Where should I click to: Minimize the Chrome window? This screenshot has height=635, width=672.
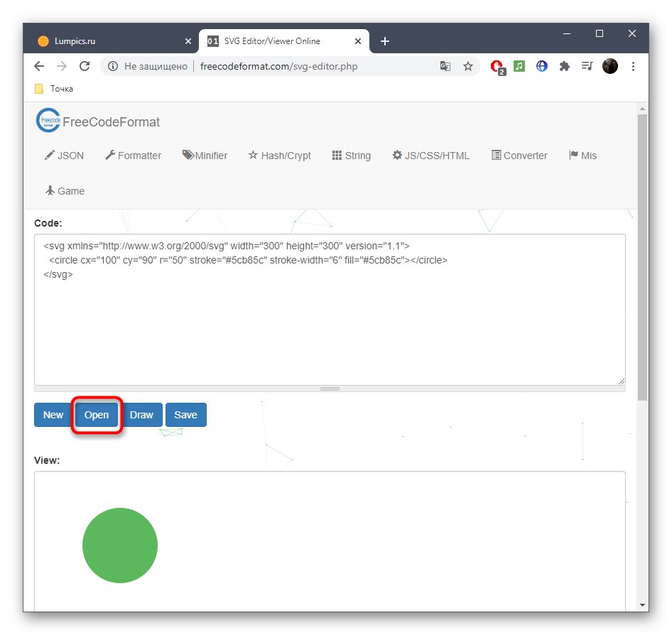pos(567,33)
